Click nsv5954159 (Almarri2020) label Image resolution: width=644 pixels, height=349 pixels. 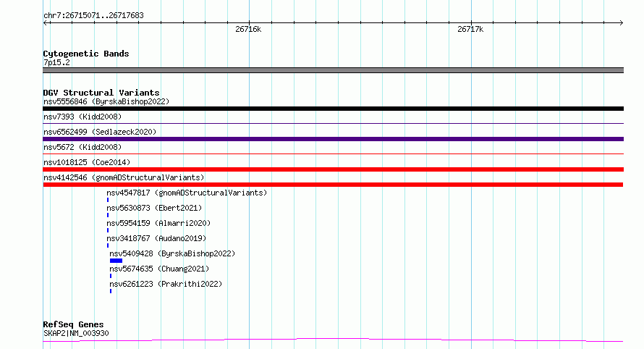pos(158,223)
